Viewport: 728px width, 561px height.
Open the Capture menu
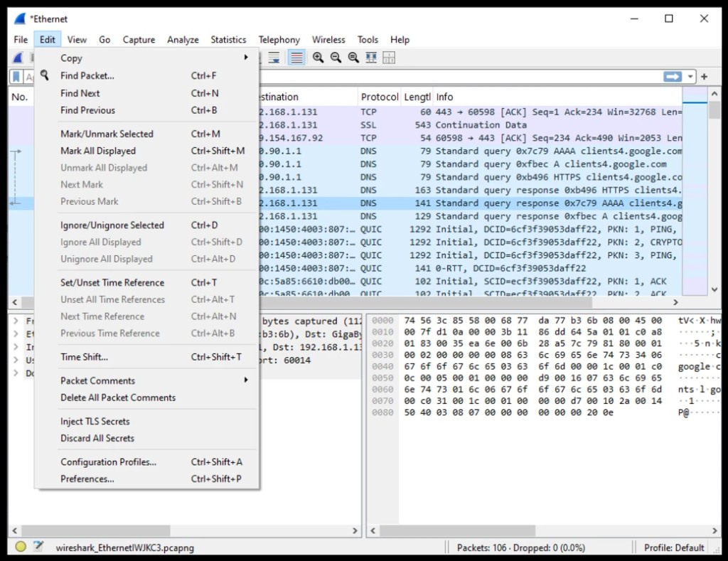139,40
